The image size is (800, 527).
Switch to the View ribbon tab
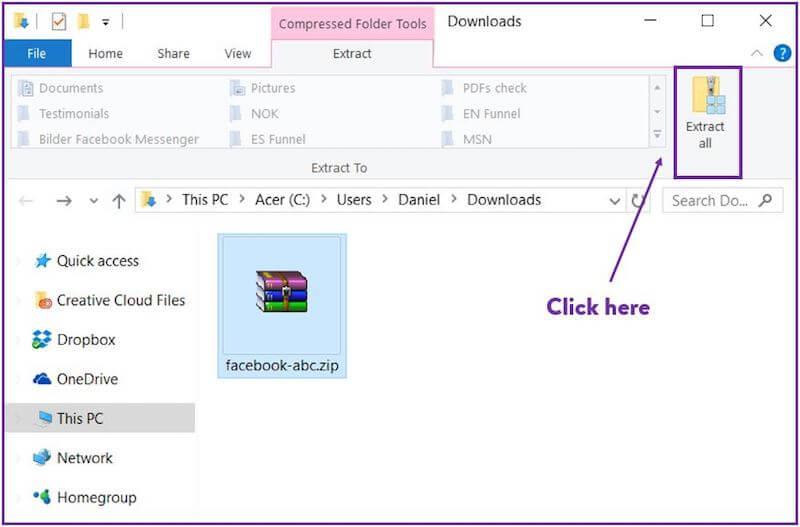(x=238, y=54)
